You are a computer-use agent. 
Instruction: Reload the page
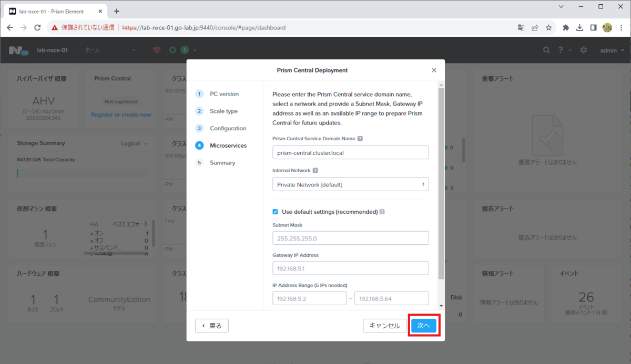coord(37,27)
